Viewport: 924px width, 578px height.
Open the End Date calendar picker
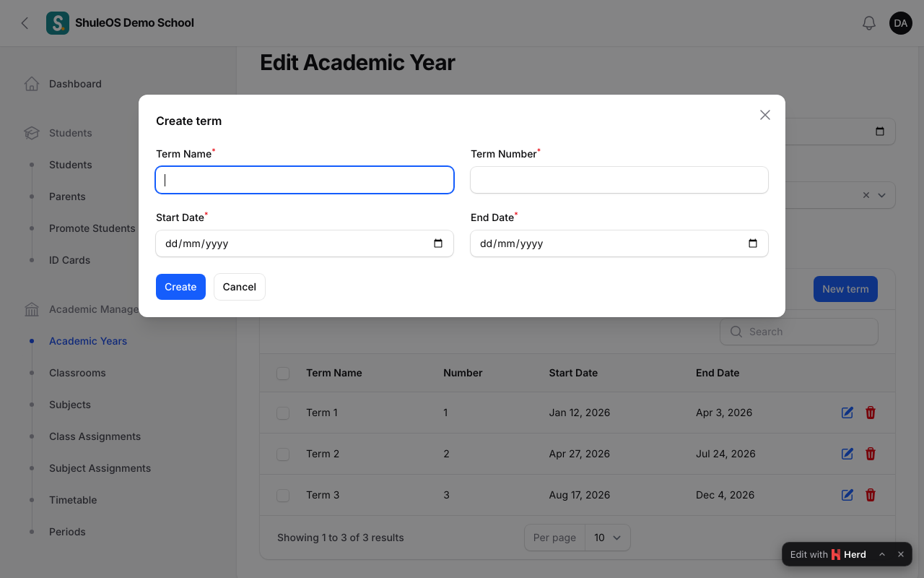(x=753, y=243)
